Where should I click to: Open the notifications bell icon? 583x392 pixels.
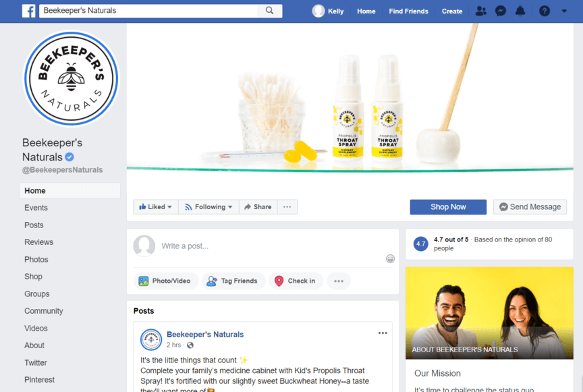(520, 11)
